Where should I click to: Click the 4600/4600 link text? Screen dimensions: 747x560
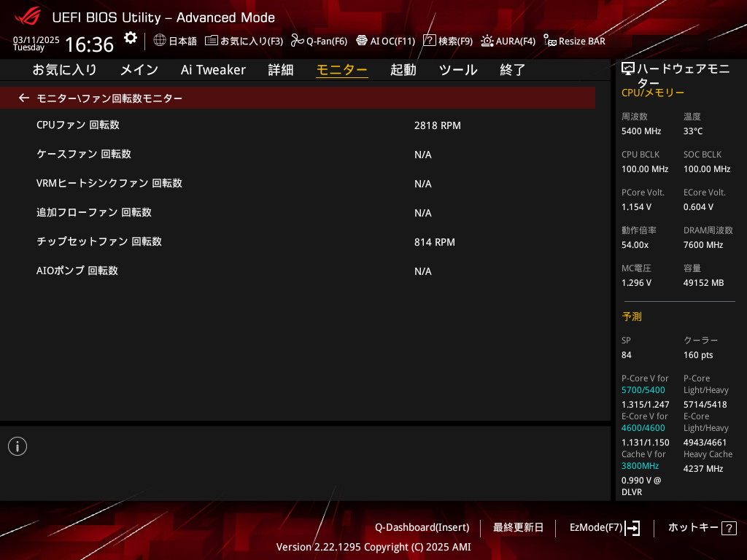pos(643,428)
